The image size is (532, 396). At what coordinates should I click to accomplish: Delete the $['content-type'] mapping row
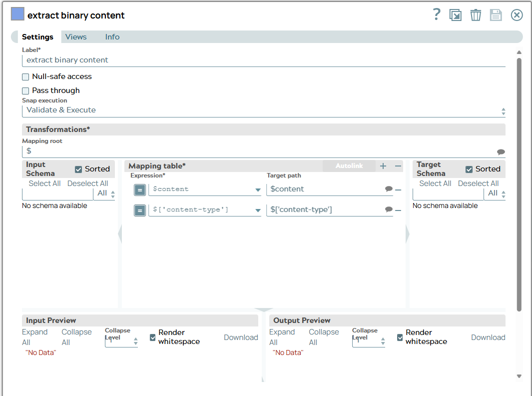(398, 210)
